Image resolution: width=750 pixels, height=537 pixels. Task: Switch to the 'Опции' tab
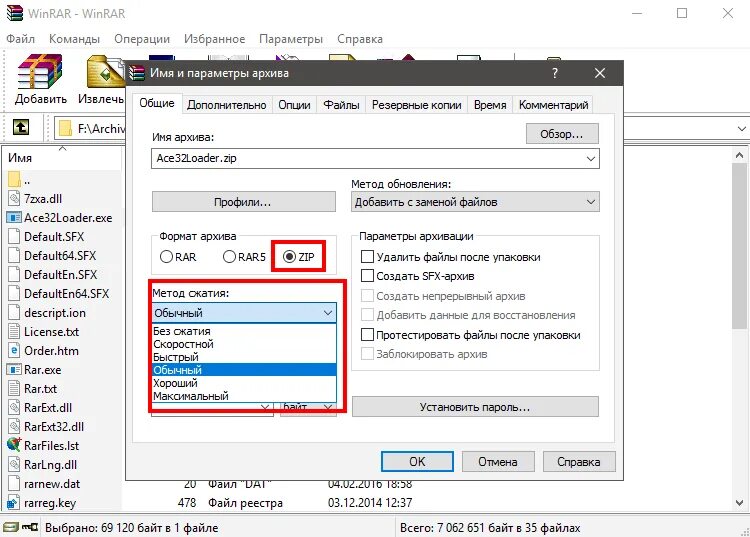294,105
